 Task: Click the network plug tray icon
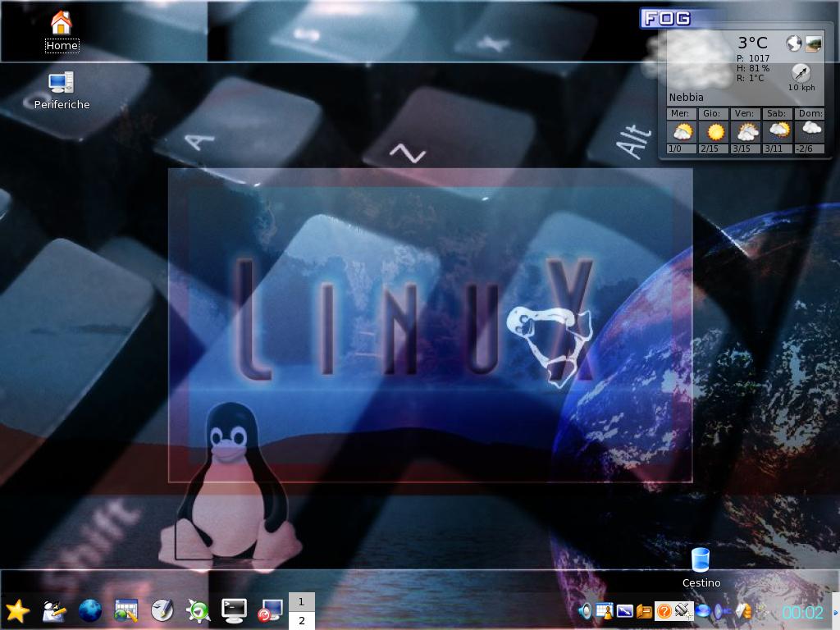pos(683,610)
